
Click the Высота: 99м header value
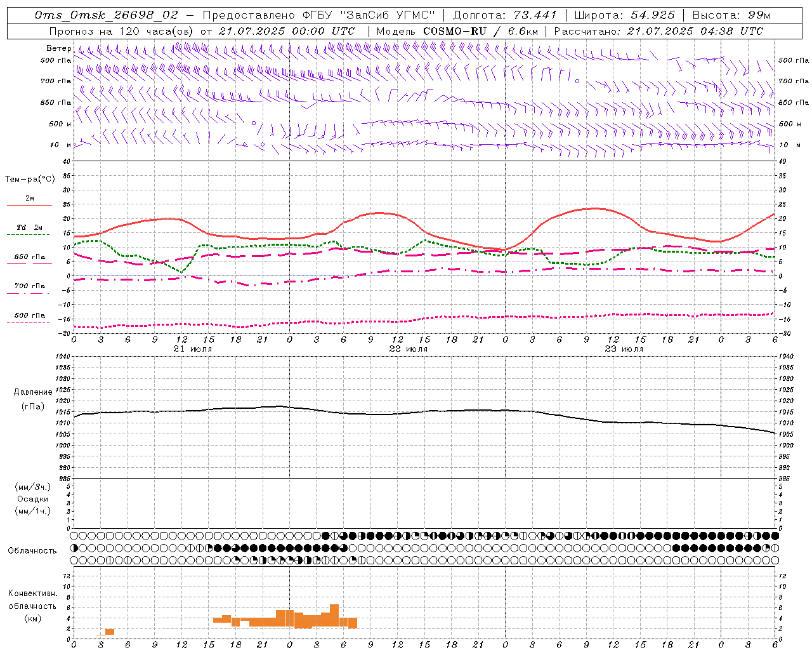pos(731,15)
